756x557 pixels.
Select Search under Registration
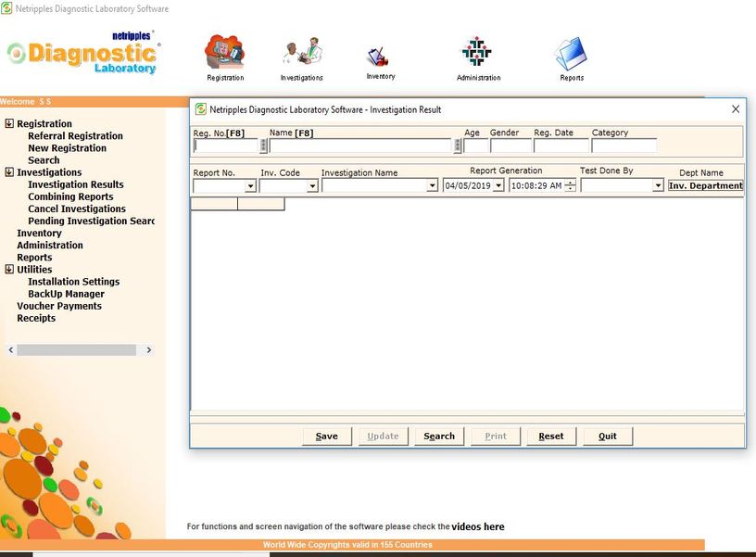(44, 160)
